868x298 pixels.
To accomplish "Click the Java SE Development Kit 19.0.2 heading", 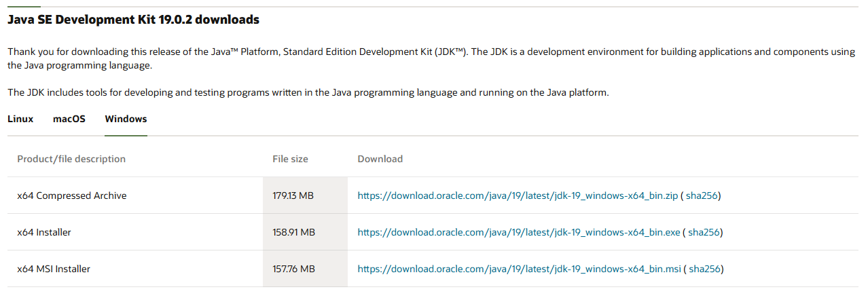I will (x=133, y=20).
